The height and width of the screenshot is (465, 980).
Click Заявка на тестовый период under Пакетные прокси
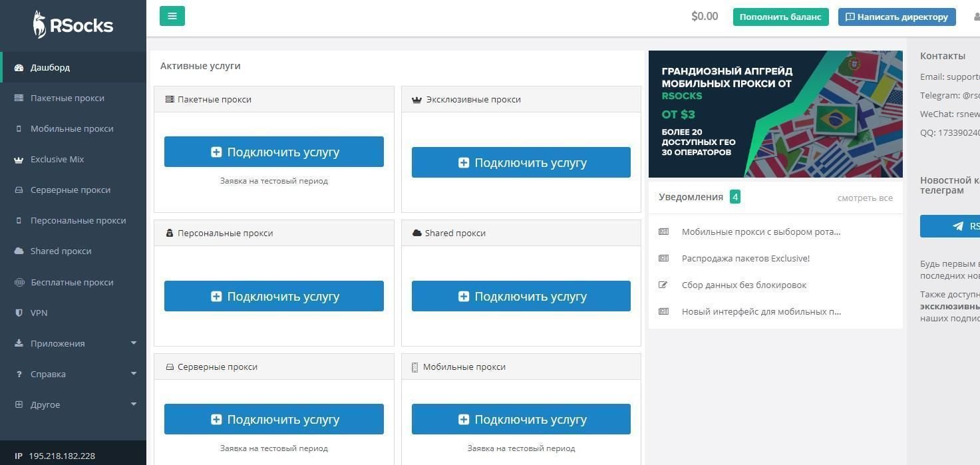274,181
